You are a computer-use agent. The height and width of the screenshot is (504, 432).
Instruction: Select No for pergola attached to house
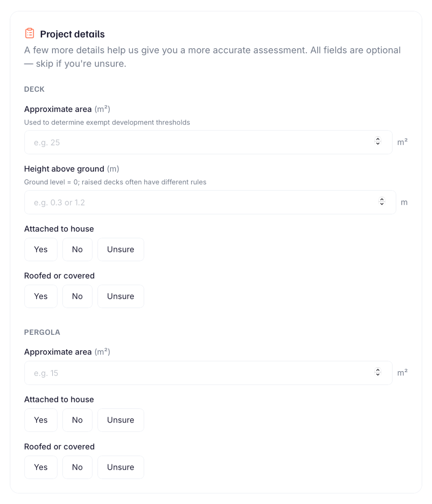(77, 420)
